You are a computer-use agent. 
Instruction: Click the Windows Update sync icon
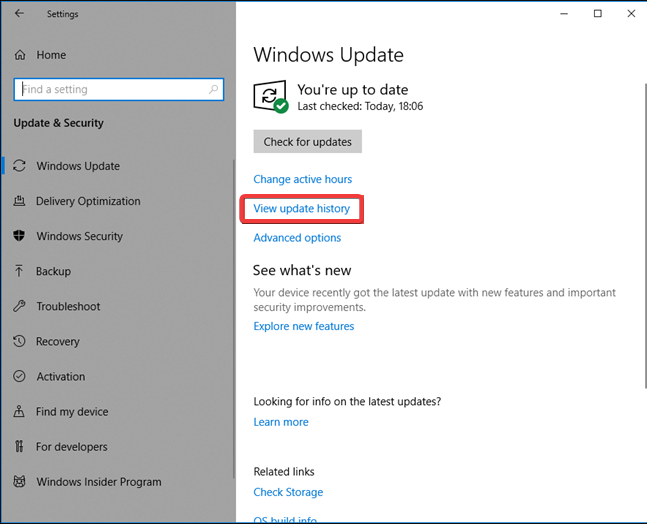pos(19,166)
